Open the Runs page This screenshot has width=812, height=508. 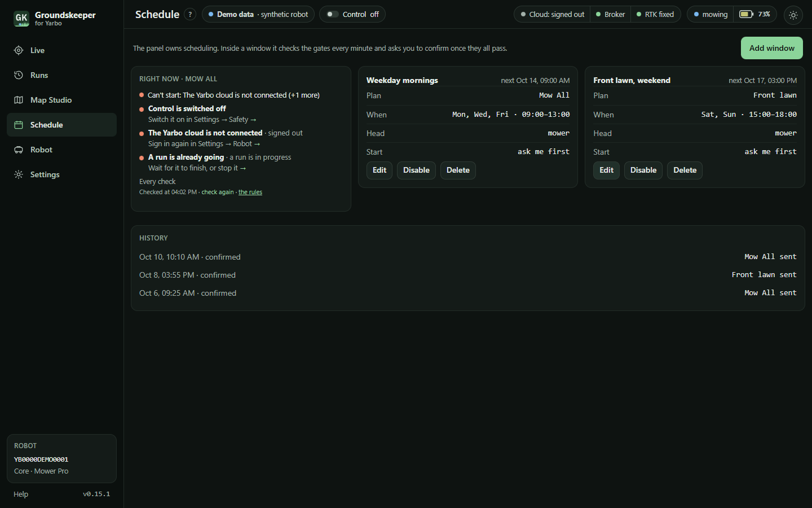pos(61,75)
